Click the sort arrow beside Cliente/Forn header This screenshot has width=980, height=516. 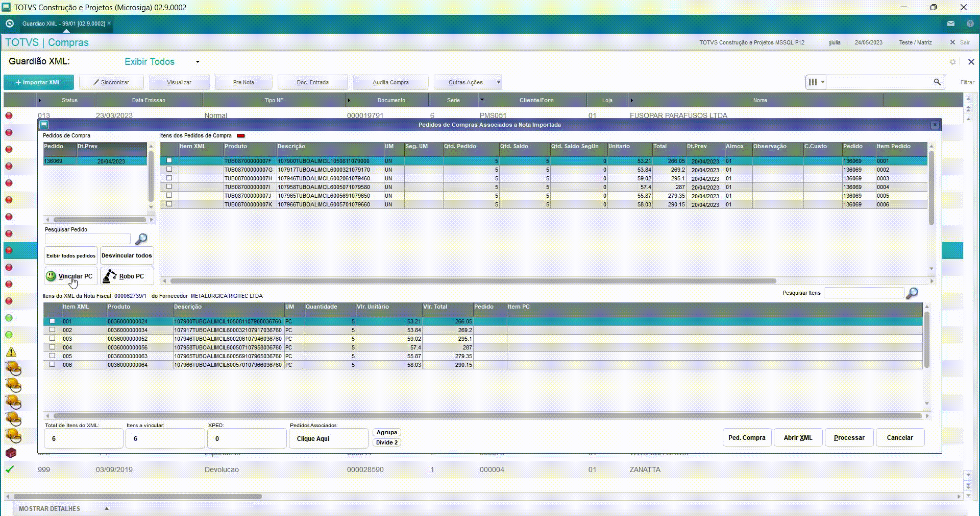pos(481,100)
